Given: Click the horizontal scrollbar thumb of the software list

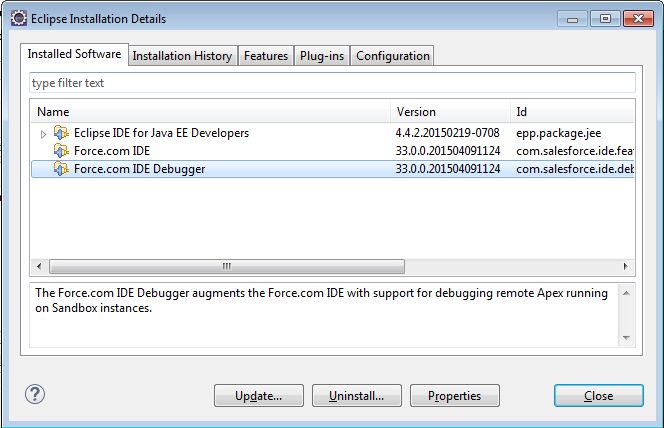Looking at the screenshot, I should click(227, 266).
